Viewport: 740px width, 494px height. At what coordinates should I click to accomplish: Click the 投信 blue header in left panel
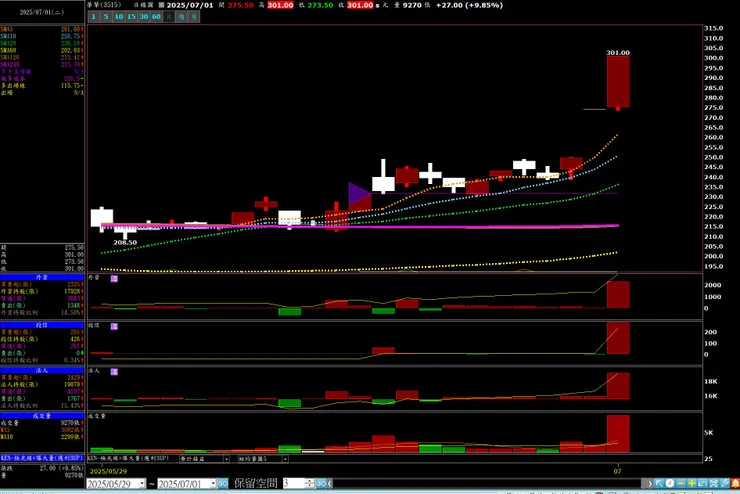click(x=42, y=326)
